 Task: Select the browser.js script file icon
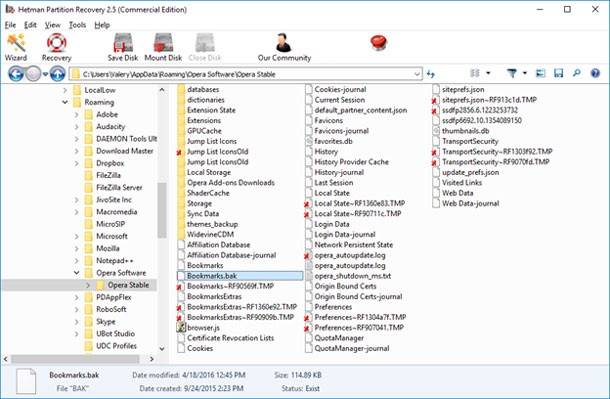[181, 327]
